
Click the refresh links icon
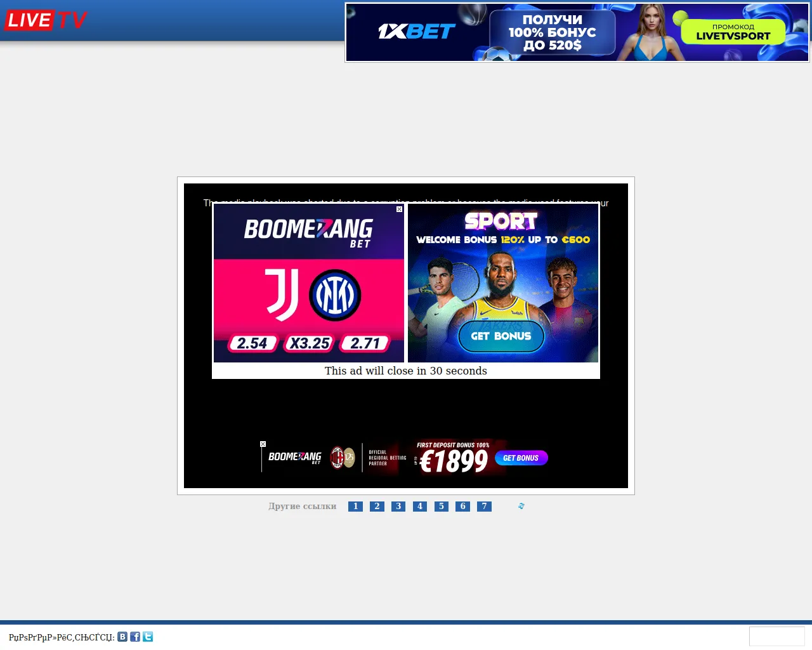(521, 506)
